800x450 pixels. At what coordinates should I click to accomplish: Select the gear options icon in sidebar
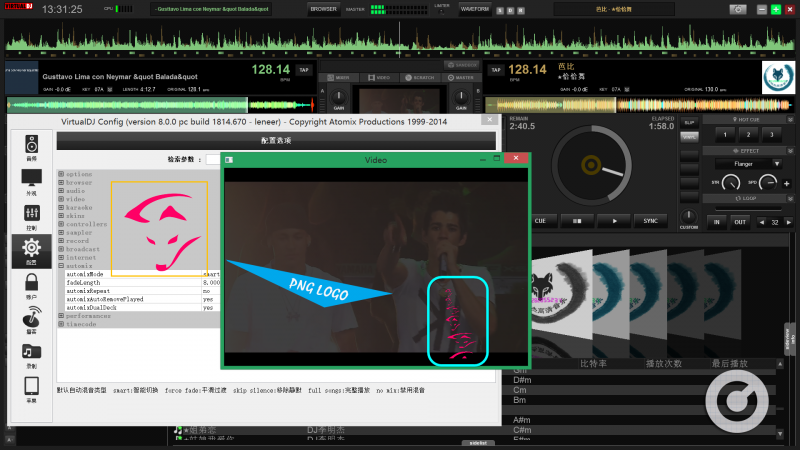(x=31, y=250)
